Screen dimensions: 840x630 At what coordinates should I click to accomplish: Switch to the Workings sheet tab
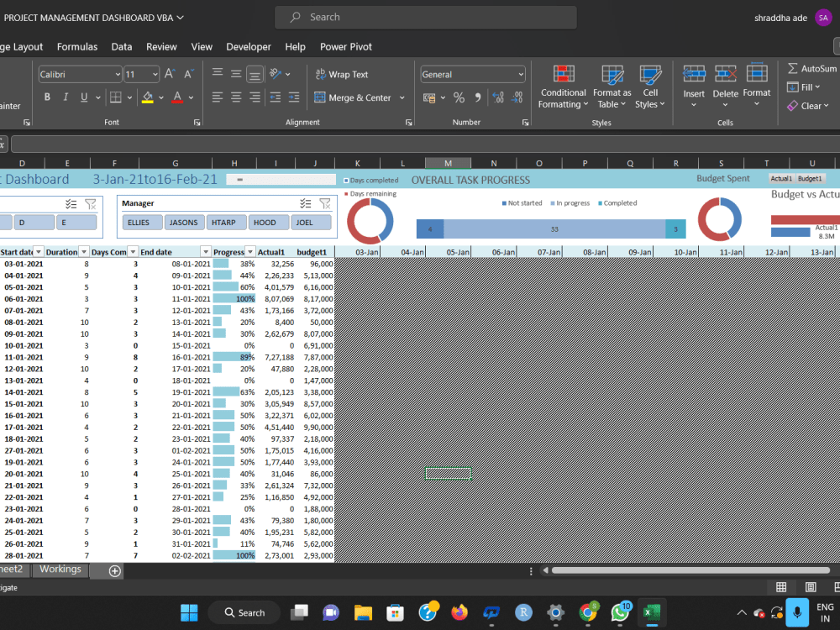click(x=60, y=570)
